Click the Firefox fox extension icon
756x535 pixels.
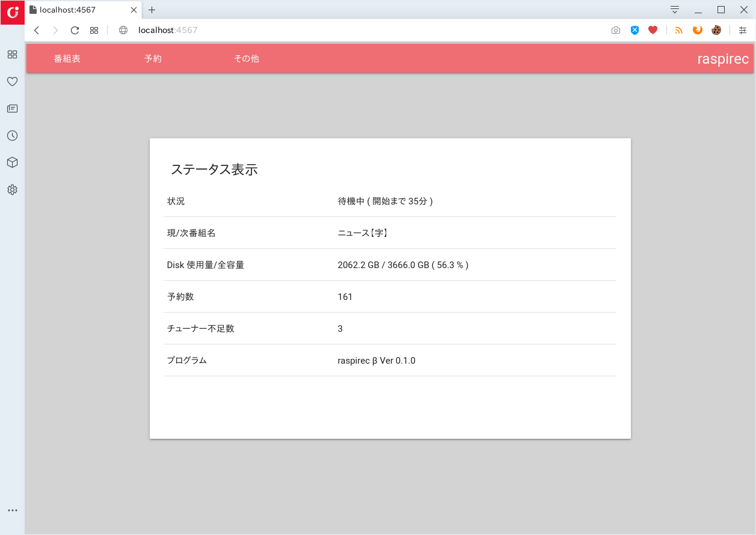click(698, 30)
